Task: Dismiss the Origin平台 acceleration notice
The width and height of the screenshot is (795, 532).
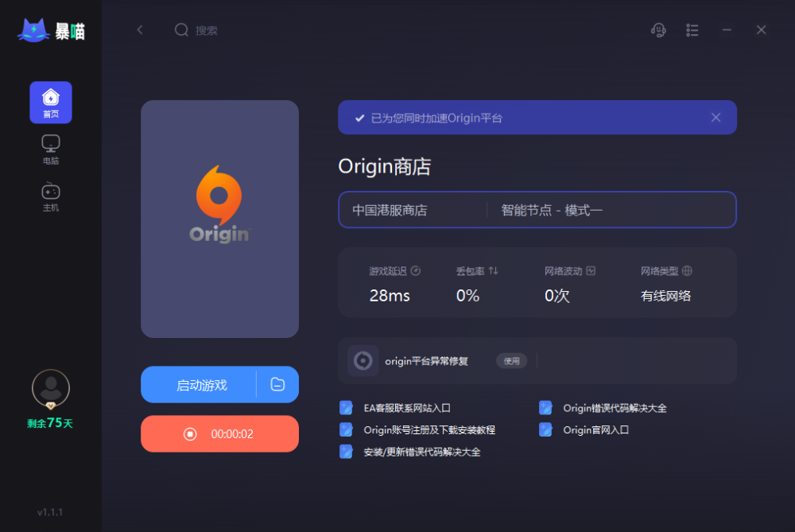Action: [716, 118]
